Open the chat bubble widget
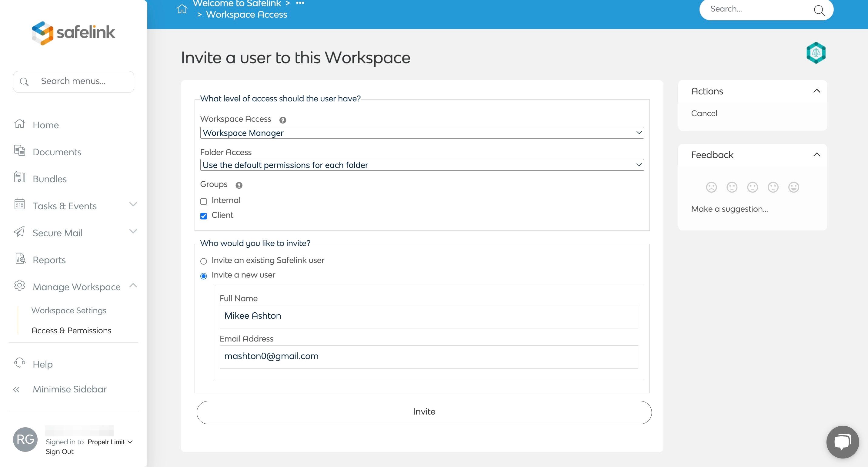This screenshot has height=467, width=868. (843, 442)
